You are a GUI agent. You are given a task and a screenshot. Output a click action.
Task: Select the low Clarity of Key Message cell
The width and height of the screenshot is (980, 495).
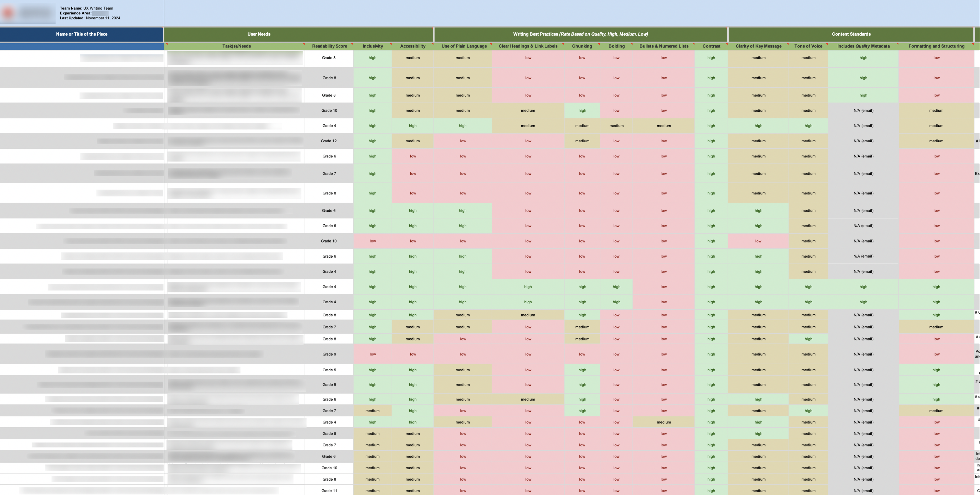click(758, 241)
